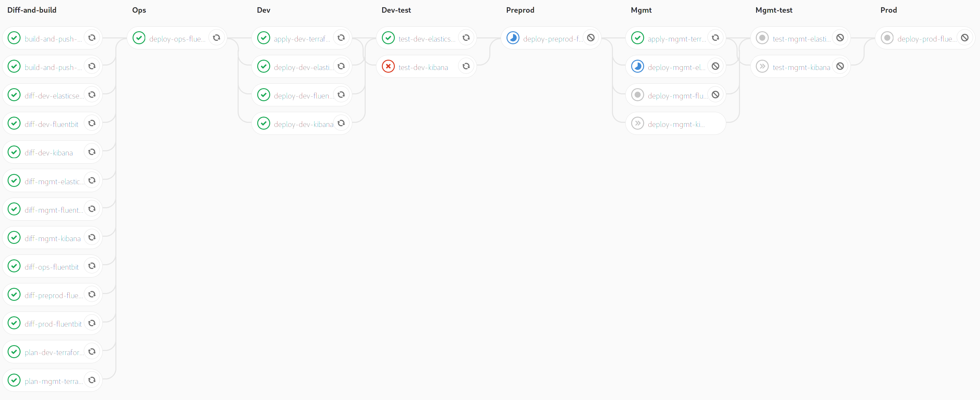Image resolution: width=980 pixels, height=400 pixels.
Task: Retry the plan-dev-terrafor... job
Action: (92, 351)
